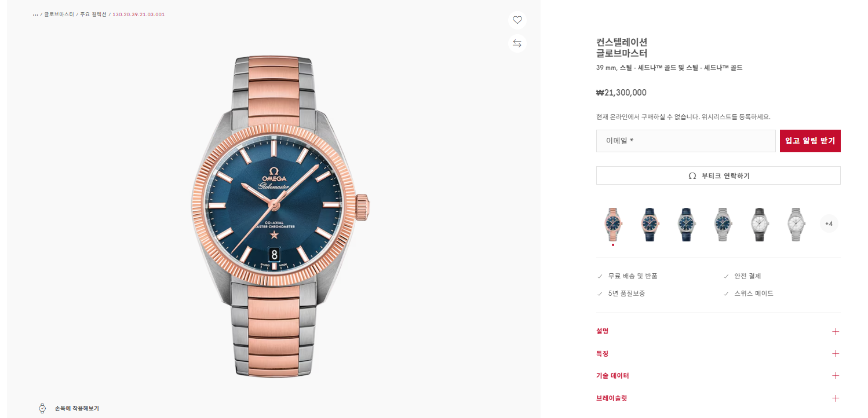Expand 설명 section with plus icon

point(835,332)
